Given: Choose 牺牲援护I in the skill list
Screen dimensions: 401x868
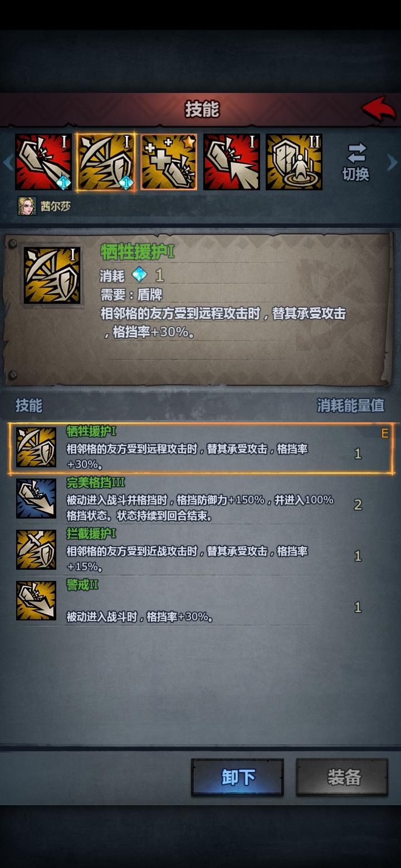Looking at the screenshot, I should [x=200, y=448].
